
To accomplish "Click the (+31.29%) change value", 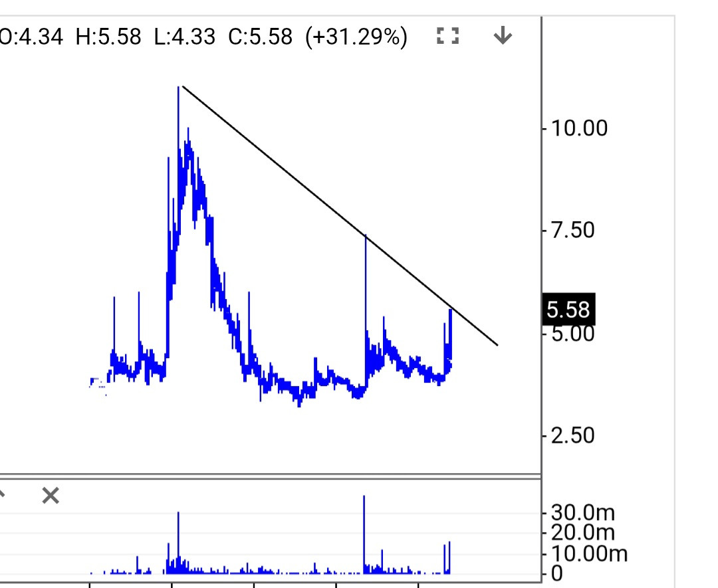I will click(x=356, y=37).
